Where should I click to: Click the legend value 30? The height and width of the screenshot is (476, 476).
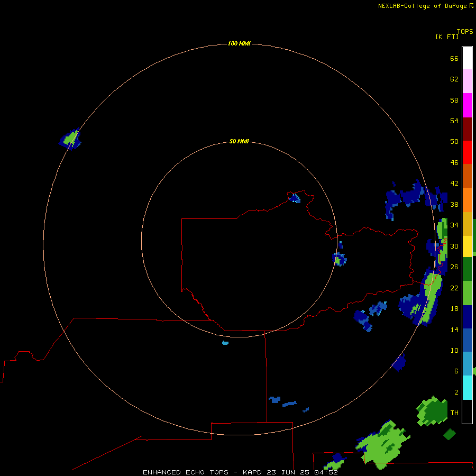coord(454,246)
